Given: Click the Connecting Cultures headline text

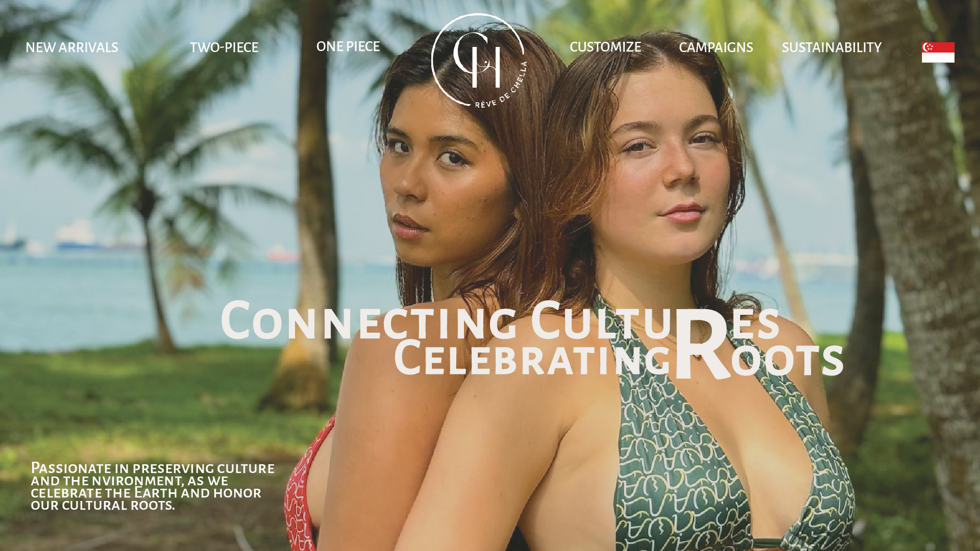Looking at the screenshot, I should pyautogui.click(x=500, y=320).
